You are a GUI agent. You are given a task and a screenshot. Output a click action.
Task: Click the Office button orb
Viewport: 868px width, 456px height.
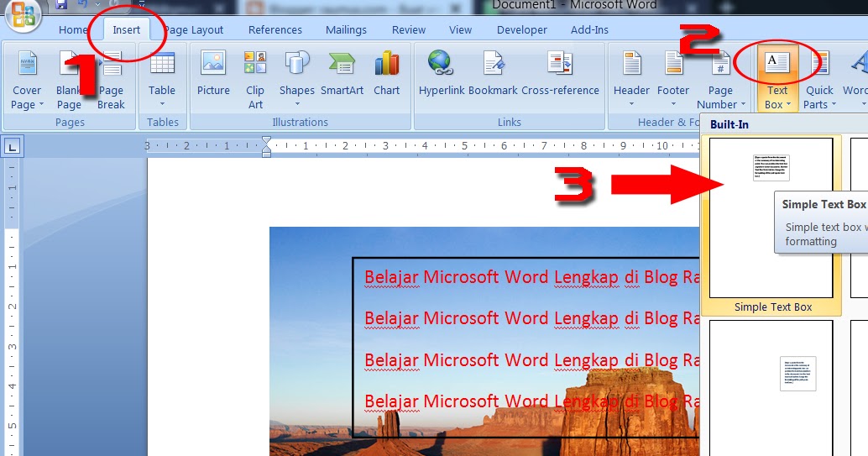[22, 15]
